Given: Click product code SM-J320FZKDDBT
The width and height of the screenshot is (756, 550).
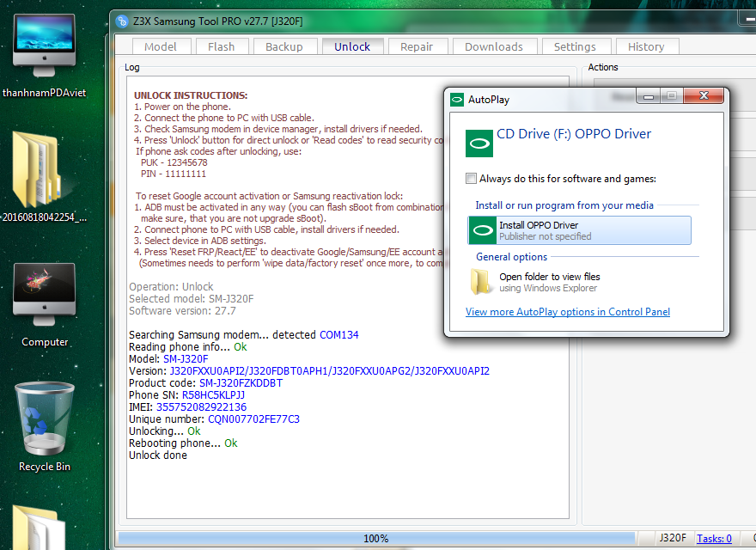Looking at the screenshot, I should point(241,383).
